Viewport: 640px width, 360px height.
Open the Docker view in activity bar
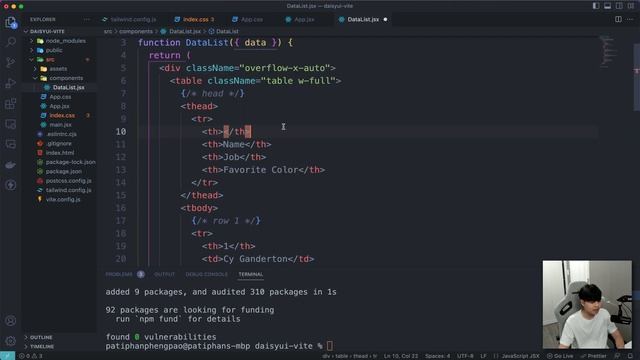pyautogui.click(x=11, y=164)
